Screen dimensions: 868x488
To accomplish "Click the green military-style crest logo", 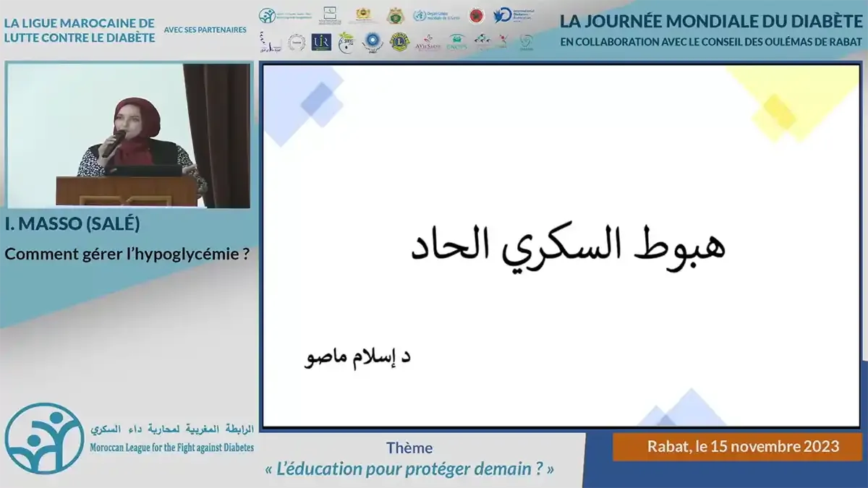I will pyautogui.click(x=395, y=15).
